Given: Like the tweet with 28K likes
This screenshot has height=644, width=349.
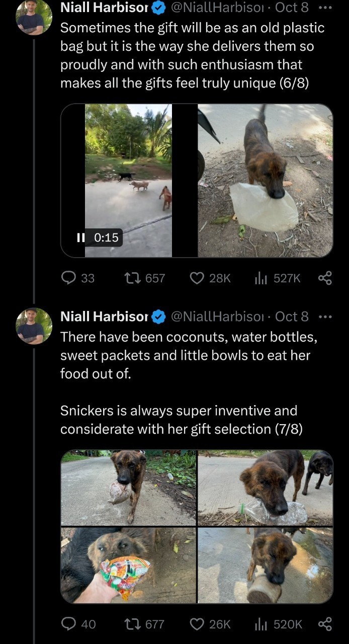Looking at the screenshot, I should coord(197,278).
